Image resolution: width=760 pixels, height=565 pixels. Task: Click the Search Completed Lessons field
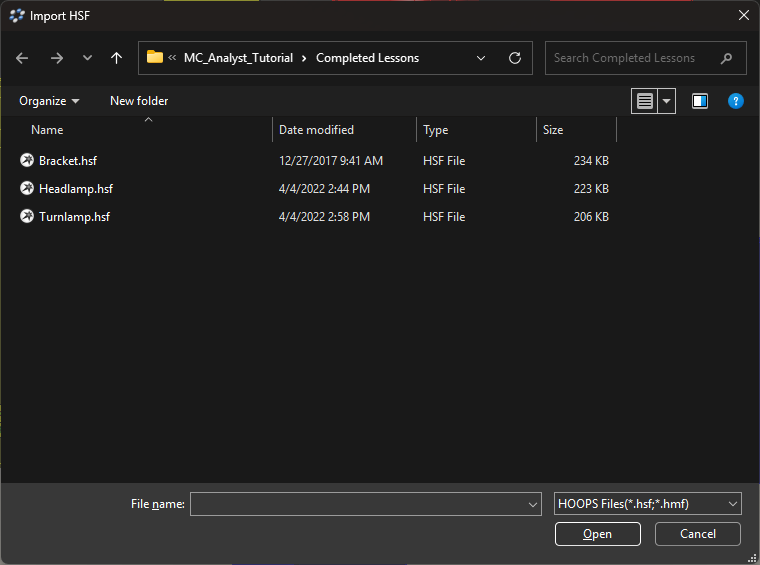tap(646, 58)
